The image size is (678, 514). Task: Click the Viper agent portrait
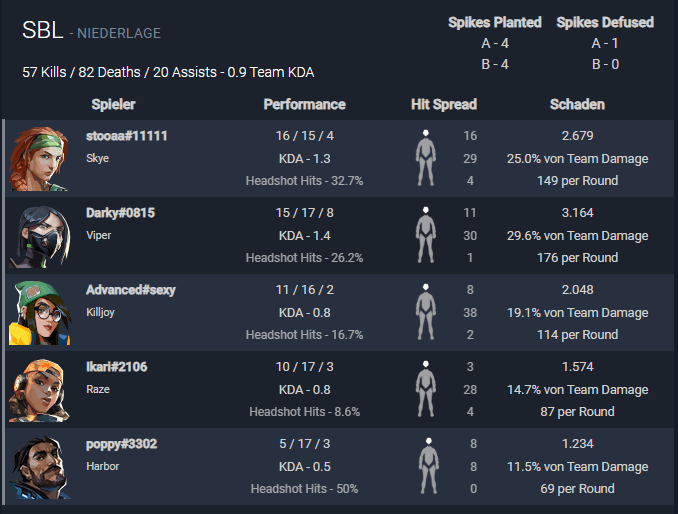coord(39,236)
